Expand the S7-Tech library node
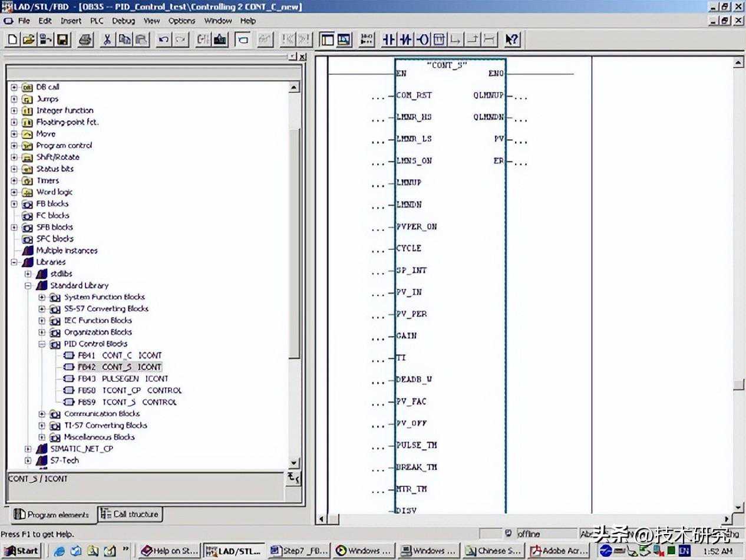 (28, 460)
